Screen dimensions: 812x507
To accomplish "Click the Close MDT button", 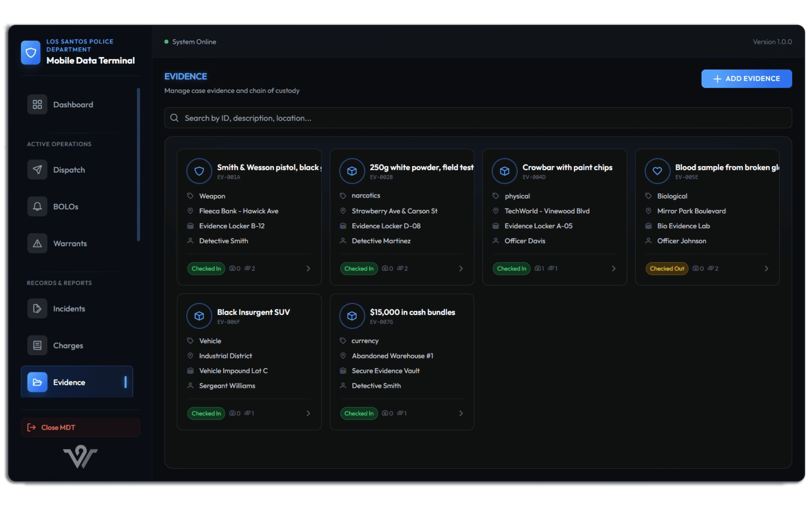I will click(80, 427).
